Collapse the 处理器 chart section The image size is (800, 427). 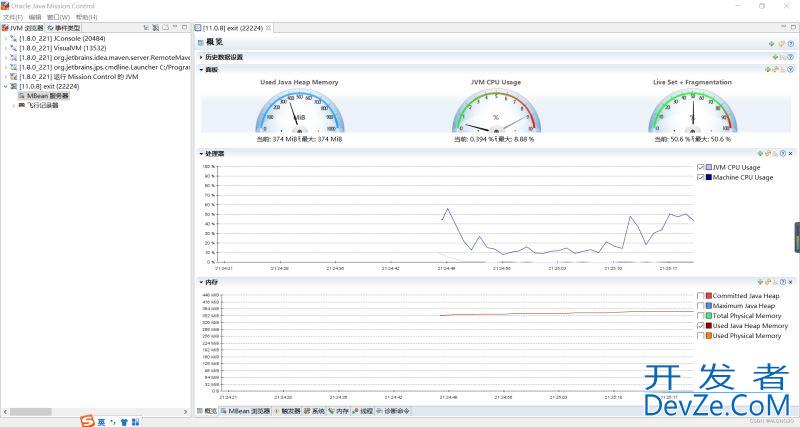tap(201, 154)
